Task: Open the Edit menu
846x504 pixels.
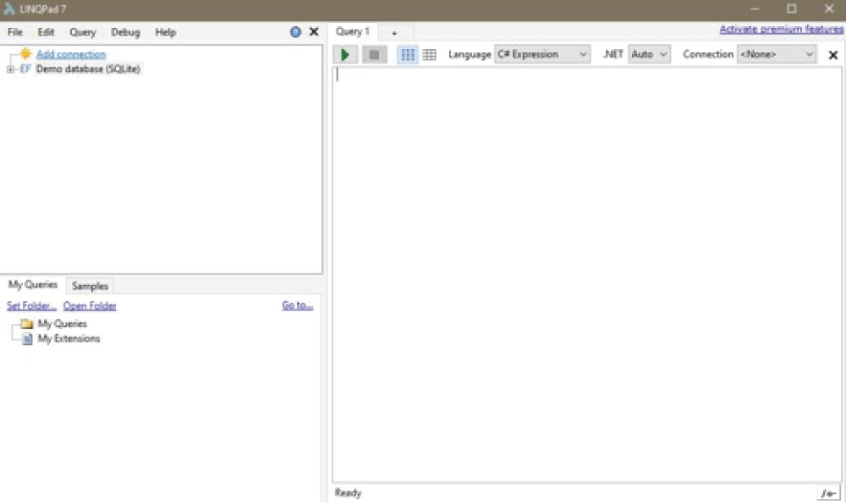Action: point(46,32)
